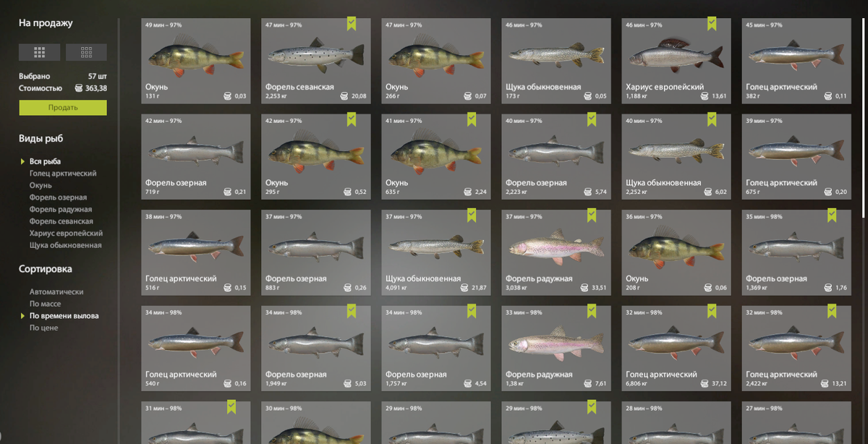This screenshot has width=868, height=444.
Task: Filter by Форель радужная species
Action: (61, 210)
